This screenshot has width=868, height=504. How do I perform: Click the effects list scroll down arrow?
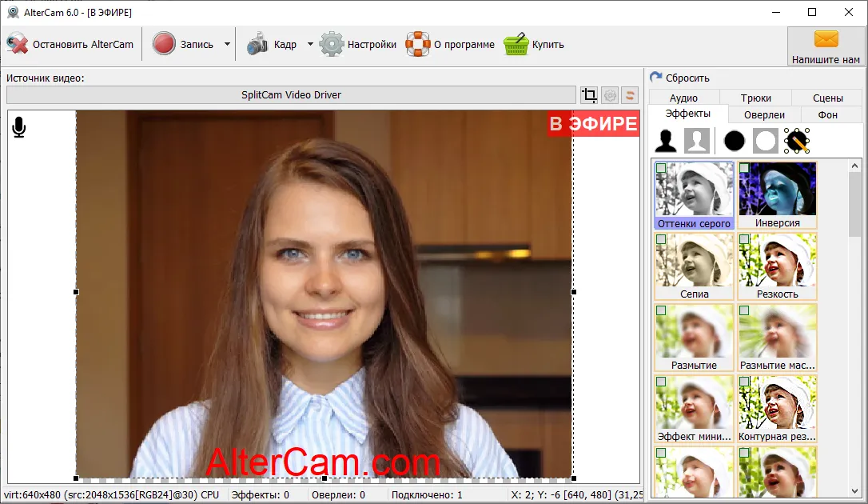854,491
